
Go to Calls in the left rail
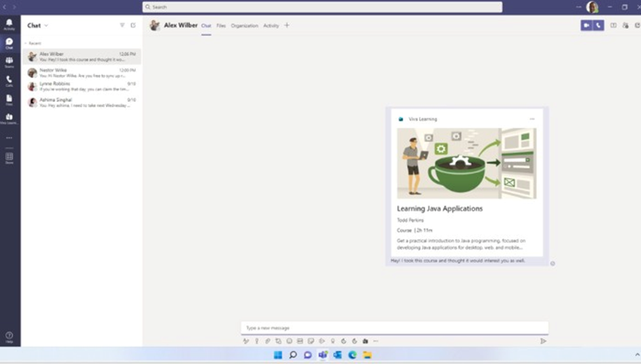pyautogui.click(x=9, y=81)
